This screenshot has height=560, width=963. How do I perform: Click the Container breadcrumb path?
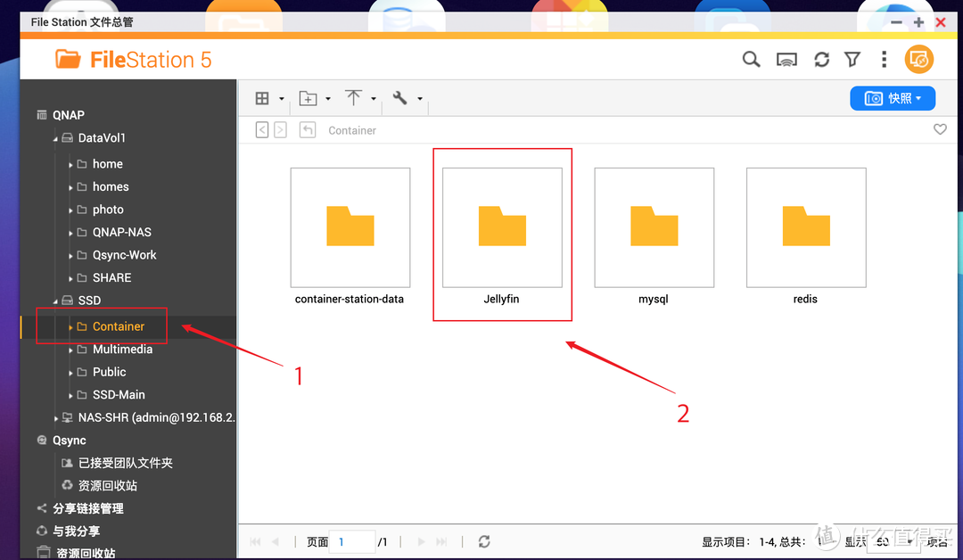click(352, 130)
